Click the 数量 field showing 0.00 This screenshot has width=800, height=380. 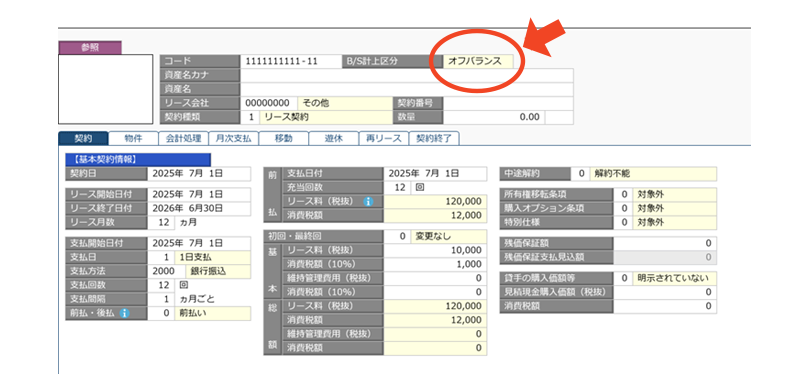click(x=493, y=117)
